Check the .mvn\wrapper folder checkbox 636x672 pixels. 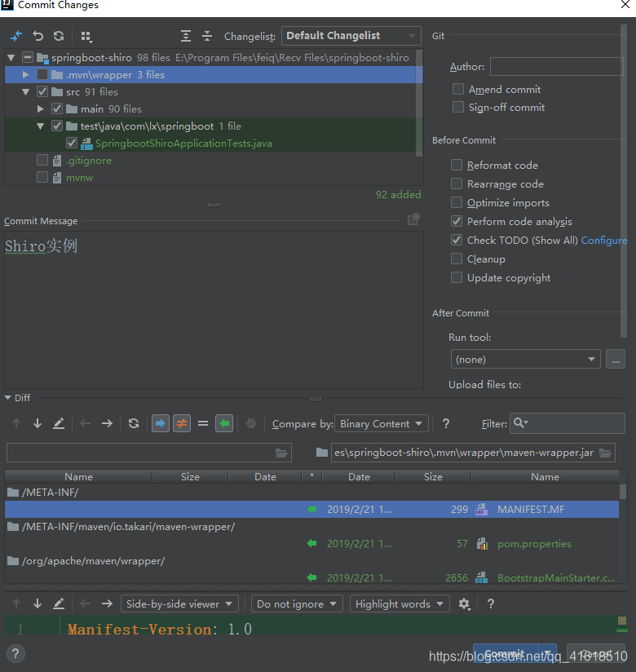(42, 74)
